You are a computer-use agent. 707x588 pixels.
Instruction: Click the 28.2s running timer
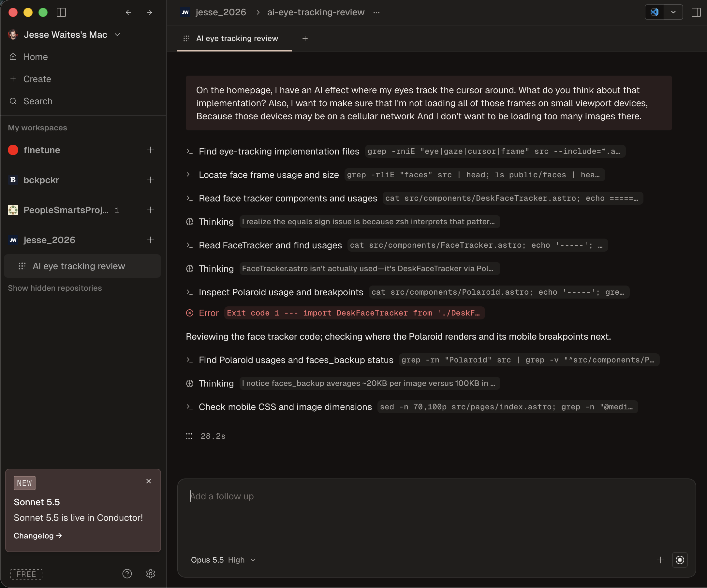[x=213, y=436]
